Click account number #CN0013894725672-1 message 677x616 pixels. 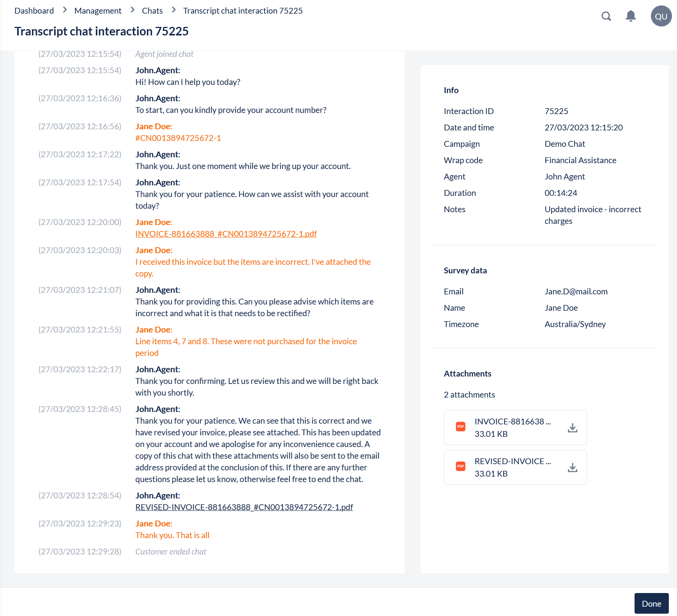click(178, 138)
